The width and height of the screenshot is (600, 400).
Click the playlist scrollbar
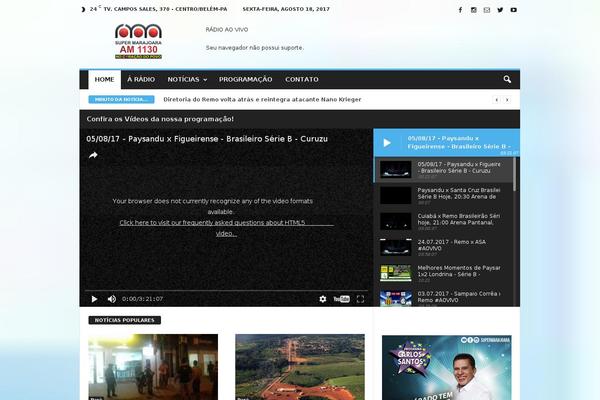pyautogui.click(x=514, y=174)
